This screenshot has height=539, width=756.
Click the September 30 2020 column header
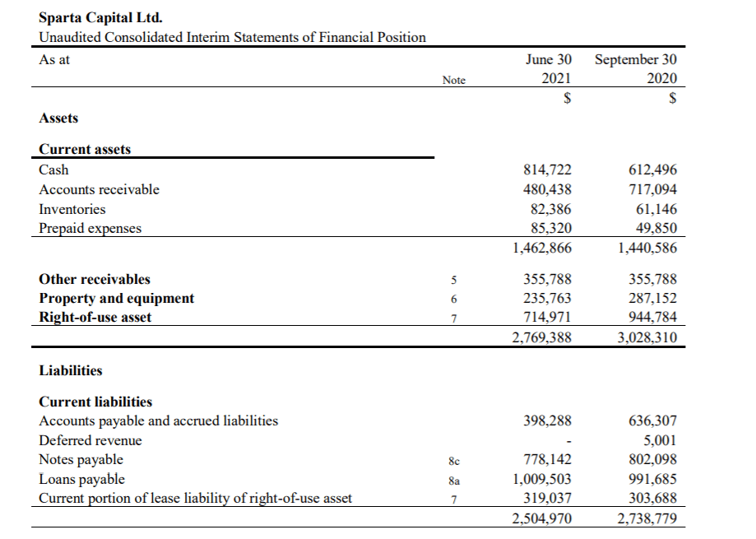pyautogui.click(x=635, y=69)
